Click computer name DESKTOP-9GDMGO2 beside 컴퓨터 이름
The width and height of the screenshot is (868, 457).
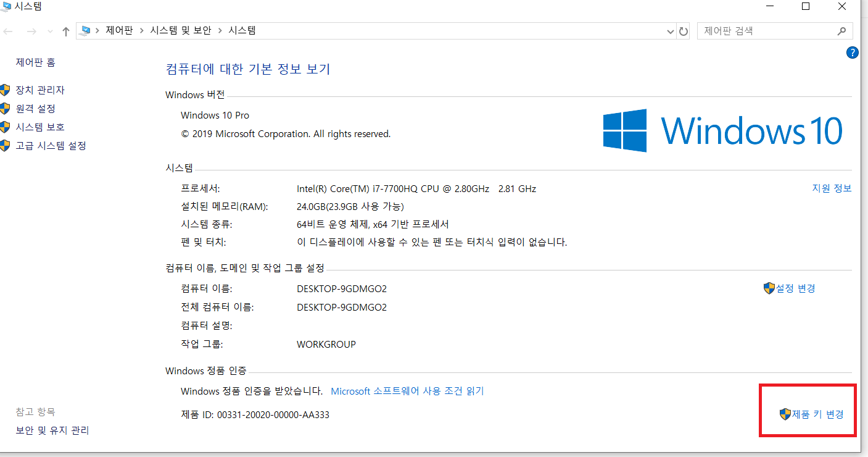click(x=342, y=288)
